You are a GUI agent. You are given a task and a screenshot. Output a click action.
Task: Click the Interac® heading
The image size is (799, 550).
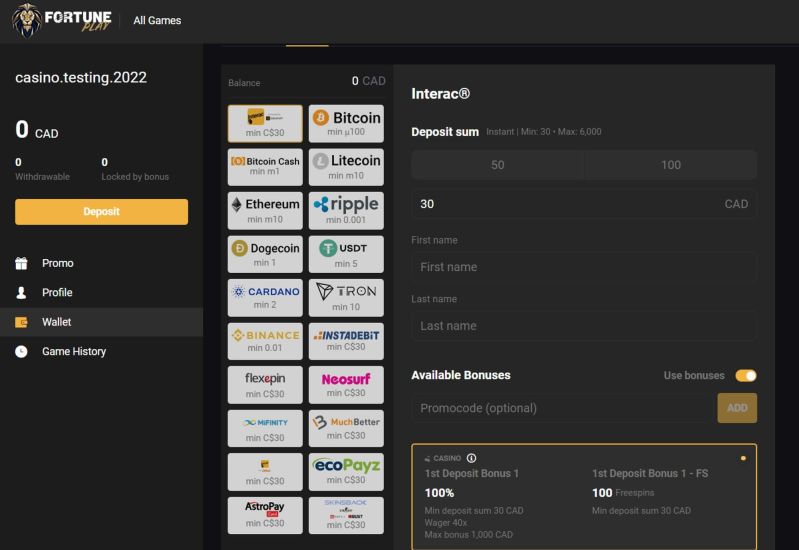(441, 94)
